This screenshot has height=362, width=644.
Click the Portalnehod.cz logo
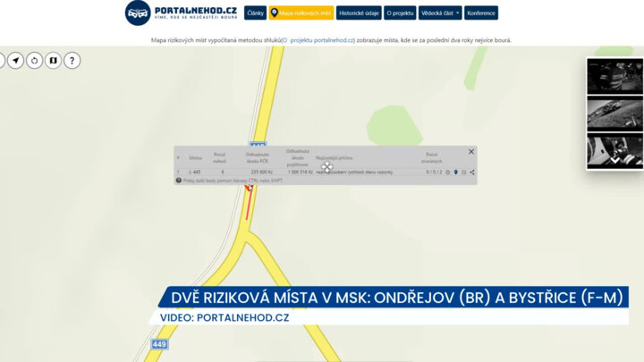tap(181, 13)
